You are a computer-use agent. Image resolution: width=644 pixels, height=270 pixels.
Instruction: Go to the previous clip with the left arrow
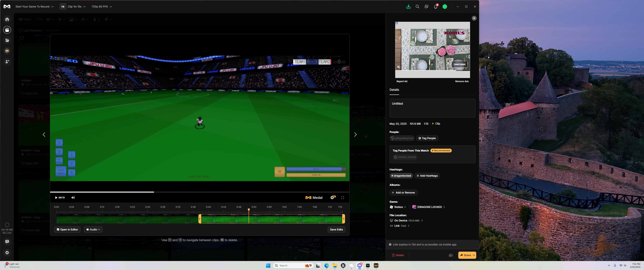click(x=44, y=135)
